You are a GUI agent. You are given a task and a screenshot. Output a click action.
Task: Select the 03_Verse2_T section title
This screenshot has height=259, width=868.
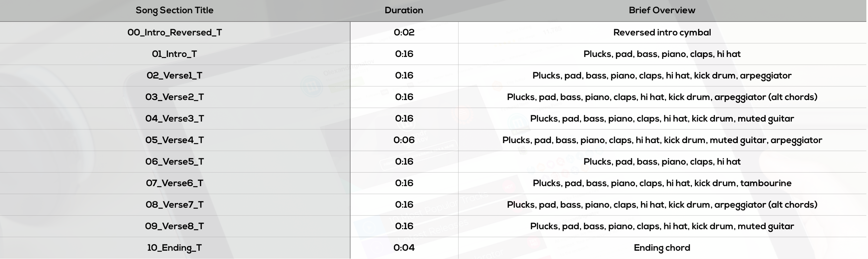pyautogui.click(x=175, y=97)
